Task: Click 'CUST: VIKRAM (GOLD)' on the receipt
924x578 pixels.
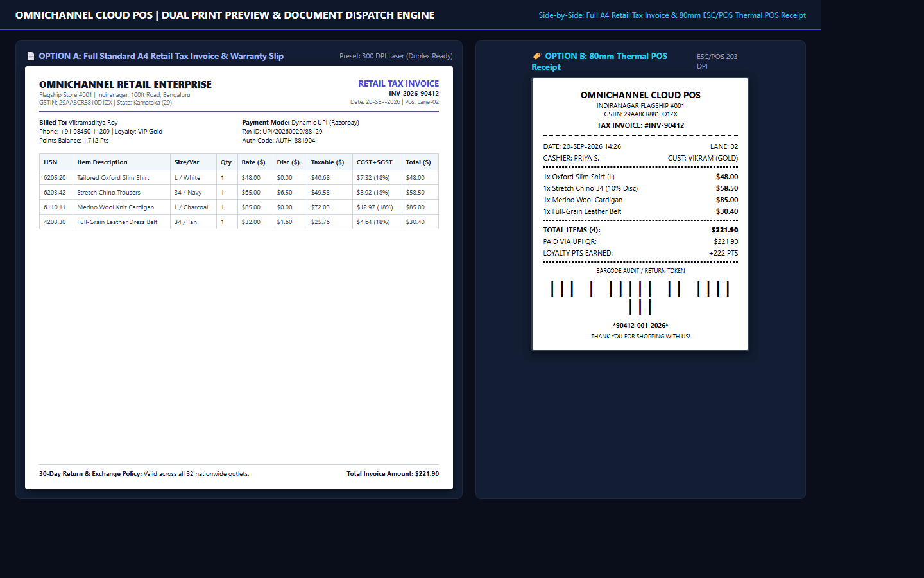Action: coord(703,158)
